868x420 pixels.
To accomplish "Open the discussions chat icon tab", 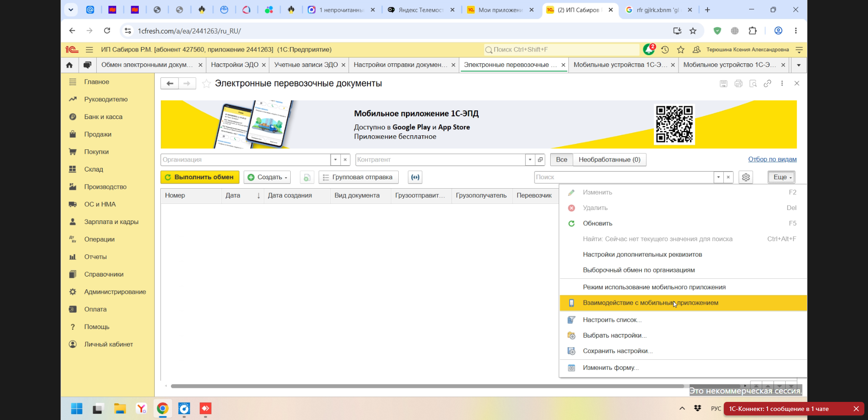I will coord(87,65).
